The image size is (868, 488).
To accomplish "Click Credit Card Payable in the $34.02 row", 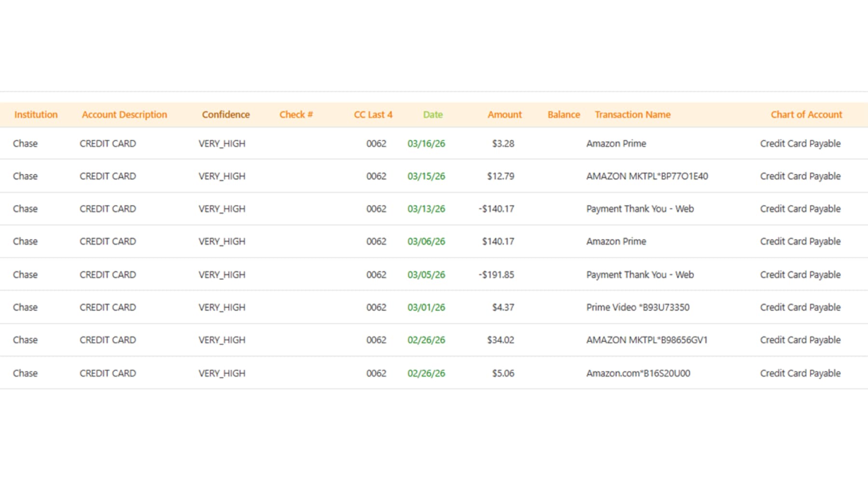I will tap(800, 340).
